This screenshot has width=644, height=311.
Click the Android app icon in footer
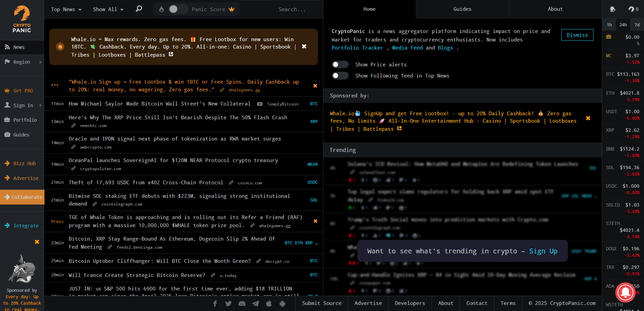pyautogui.click(x=282, y=304)
